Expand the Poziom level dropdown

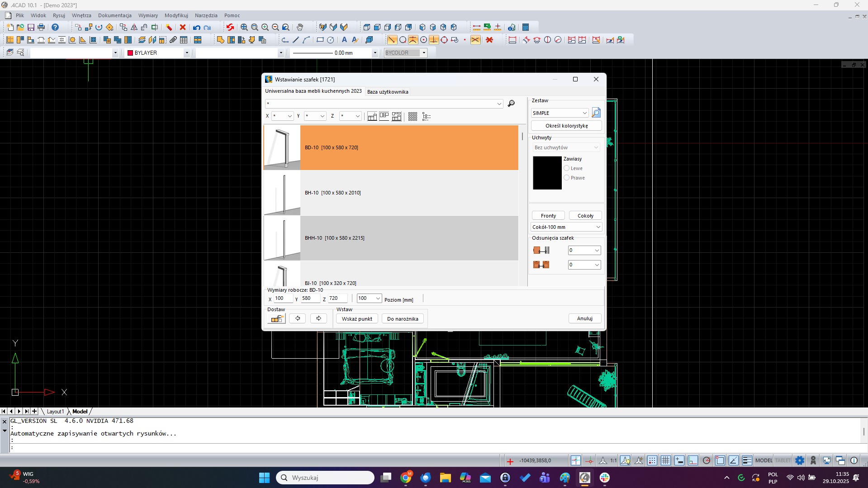pos(378,298)
